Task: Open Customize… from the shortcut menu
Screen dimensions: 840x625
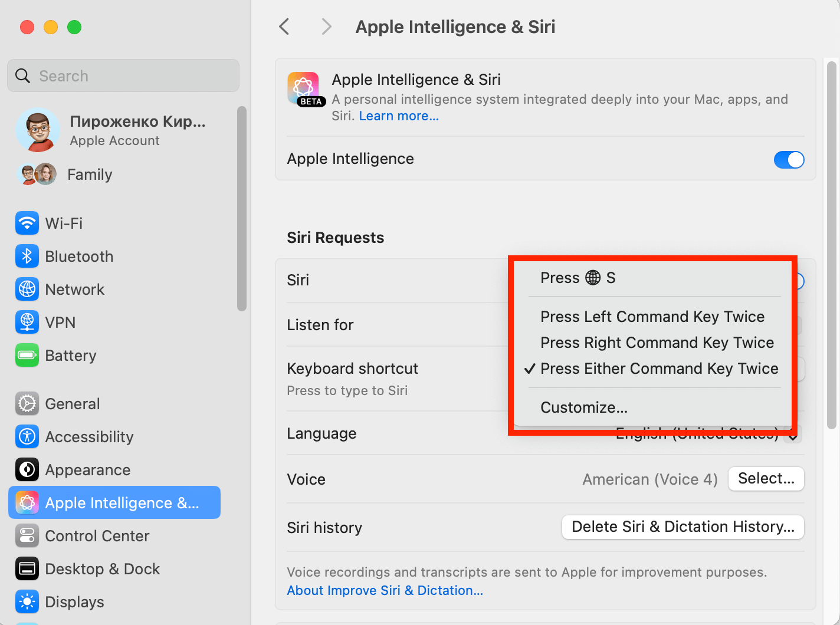Action: pyautogui.click(x=583, y=407)
